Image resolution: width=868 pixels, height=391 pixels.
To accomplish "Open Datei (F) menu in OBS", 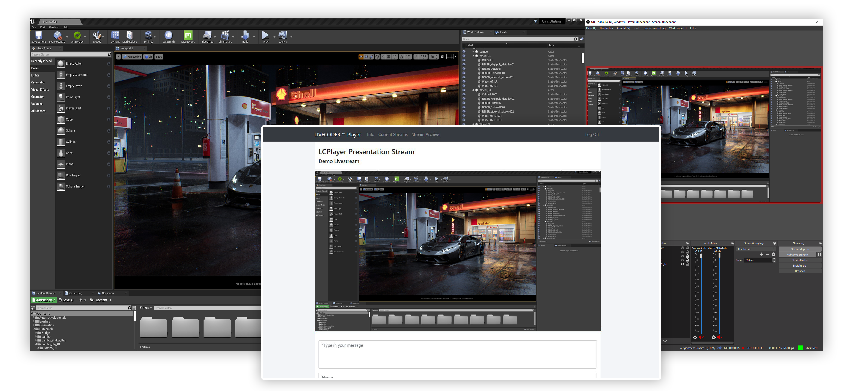I will point(591,28).
